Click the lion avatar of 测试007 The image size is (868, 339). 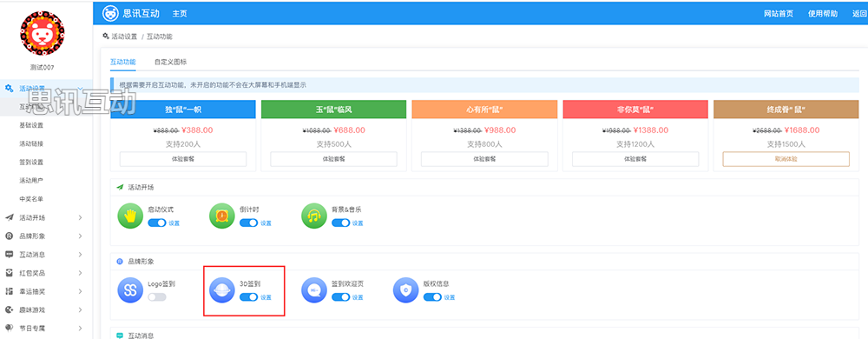coord(42,33)
